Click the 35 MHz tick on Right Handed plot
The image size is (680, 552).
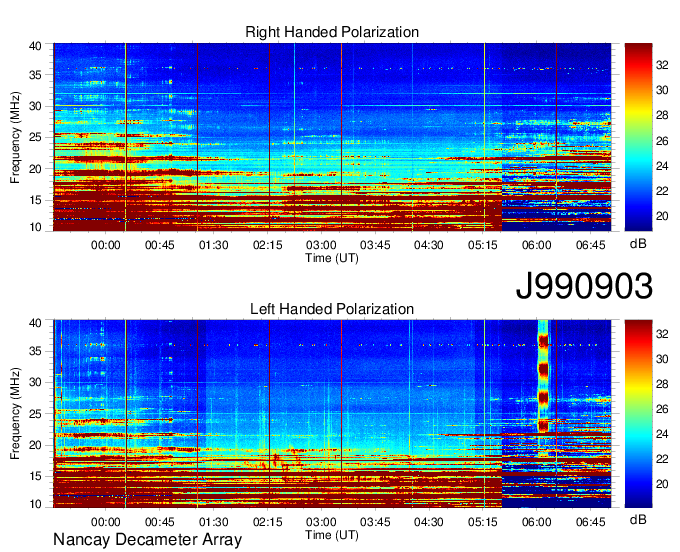(36, 75)
